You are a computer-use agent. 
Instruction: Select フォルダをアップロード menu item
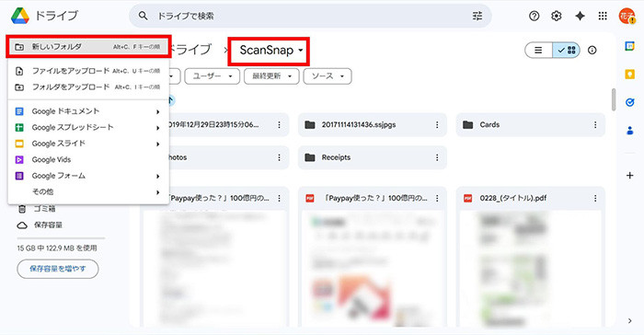click(88, 87)
